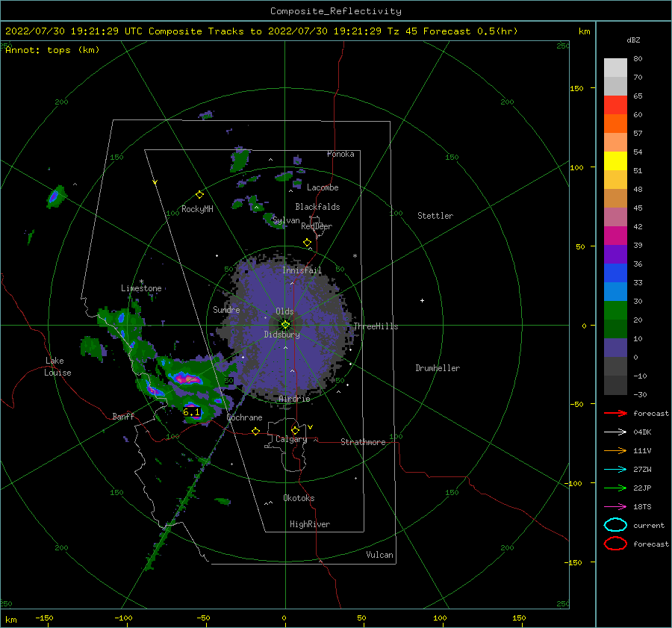The image size is (672, 628).
Task: Click the Sundre city label
Action: (226, 309)
